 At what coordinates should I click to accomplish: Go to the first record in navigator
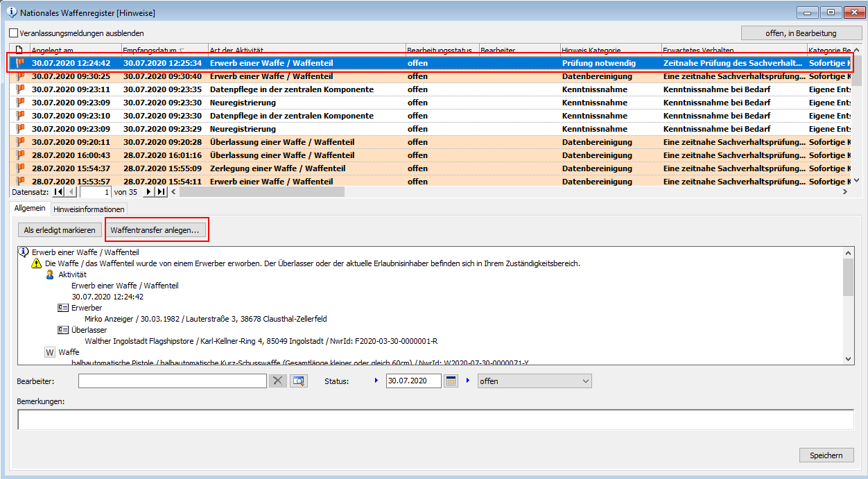point(59,192)
